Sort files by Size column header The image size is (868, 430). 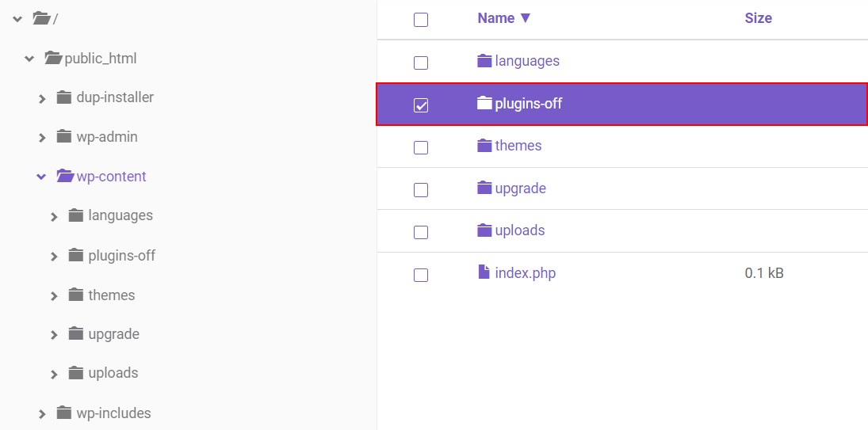(758, 18)
